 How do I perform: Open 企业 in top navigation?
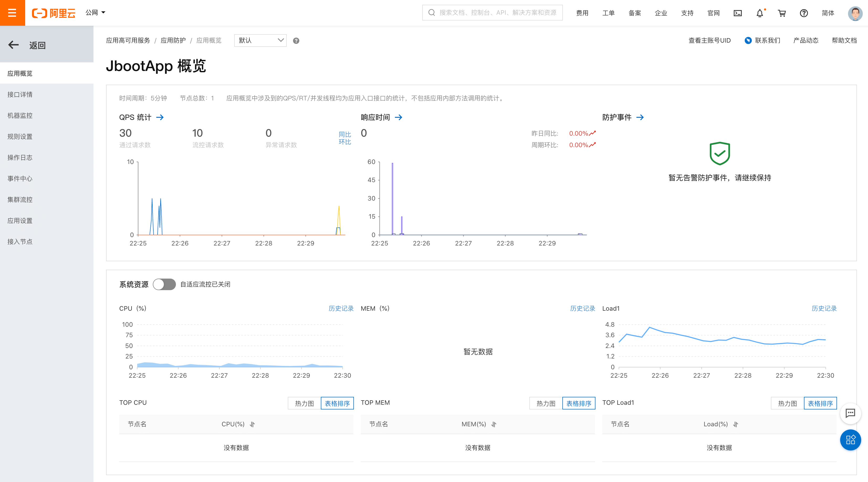coord(661,13)
